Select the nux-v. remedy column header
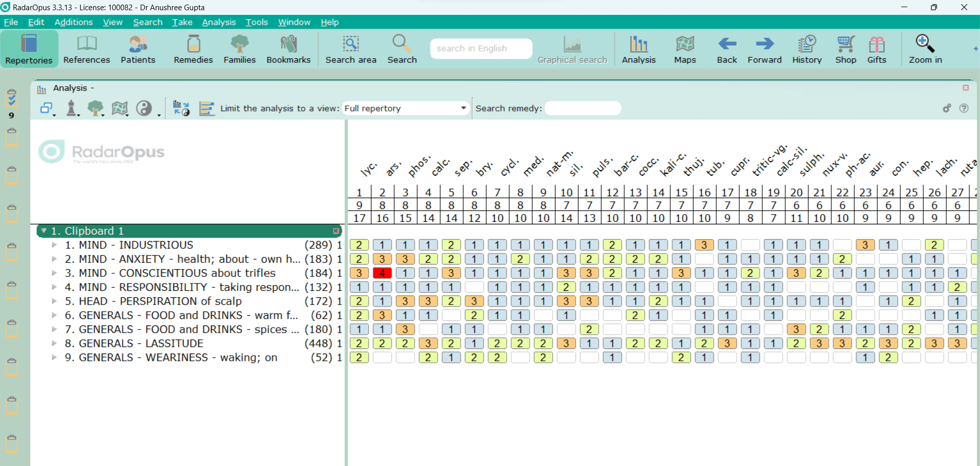This screenshot has width=980, height=466. [834, 164]
